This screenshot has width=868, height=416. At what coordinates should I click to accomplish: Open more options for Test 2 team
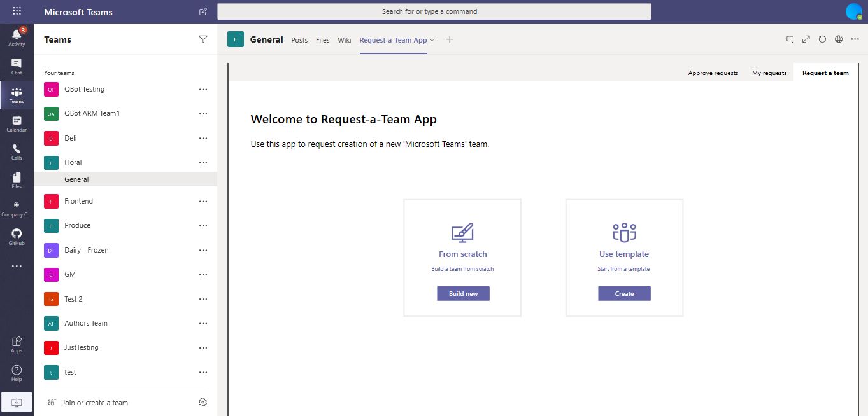click(x=203, y=299)
